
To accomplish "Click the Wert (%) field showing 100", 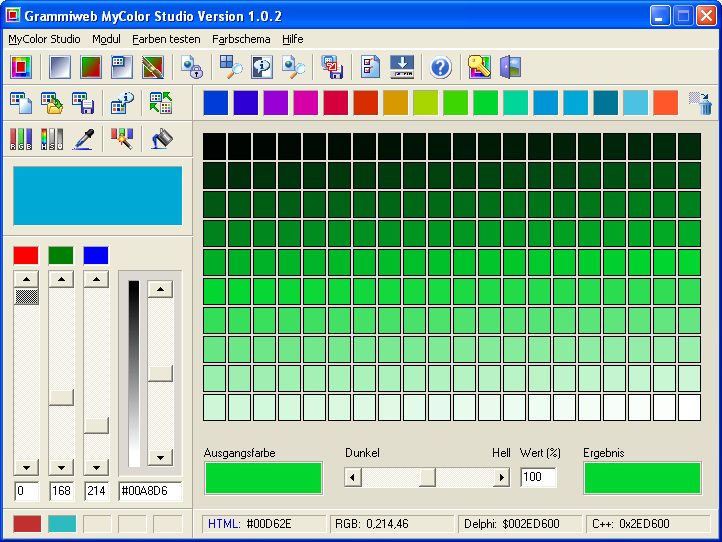I will [x=538, y=477].
